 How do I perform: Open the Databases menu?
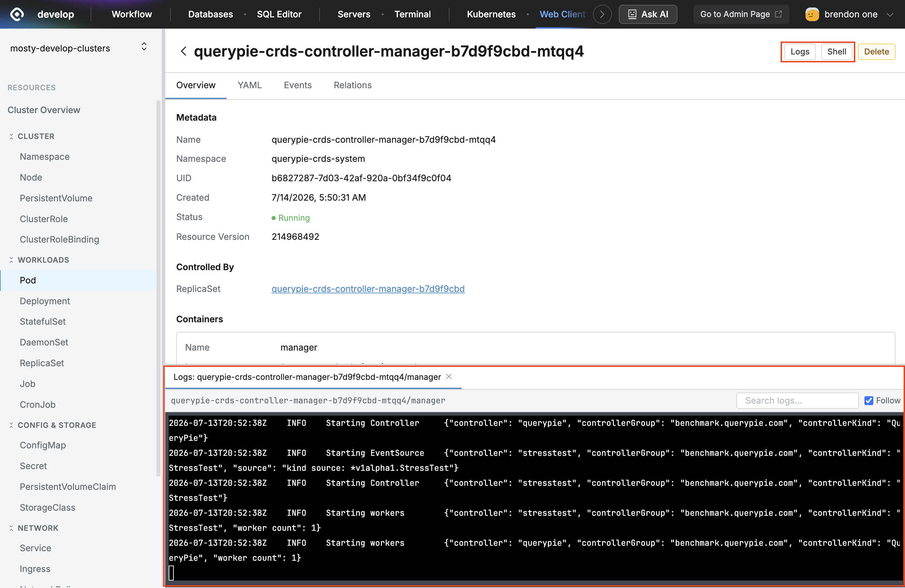click(210, 14)
